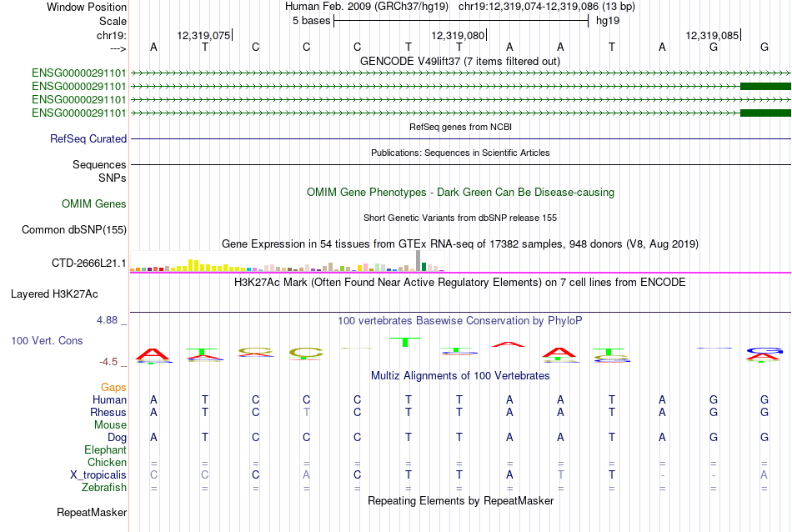Select the Gaps row label

[113, 388]
